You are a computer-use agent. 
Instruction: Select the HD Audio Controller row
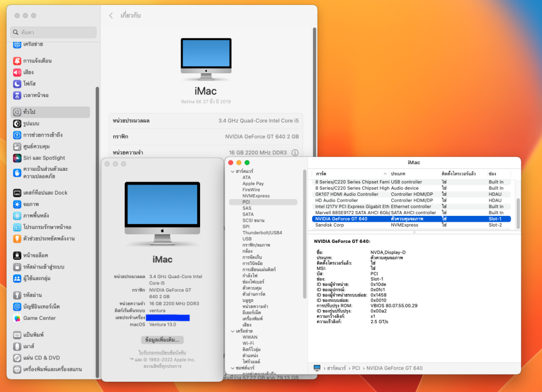point(411,201)
